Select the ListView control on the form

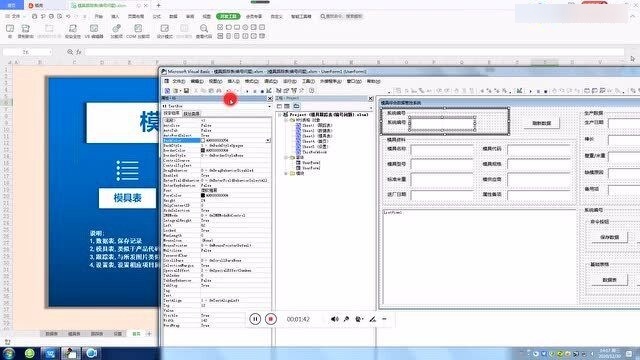[x=479, y=256]
